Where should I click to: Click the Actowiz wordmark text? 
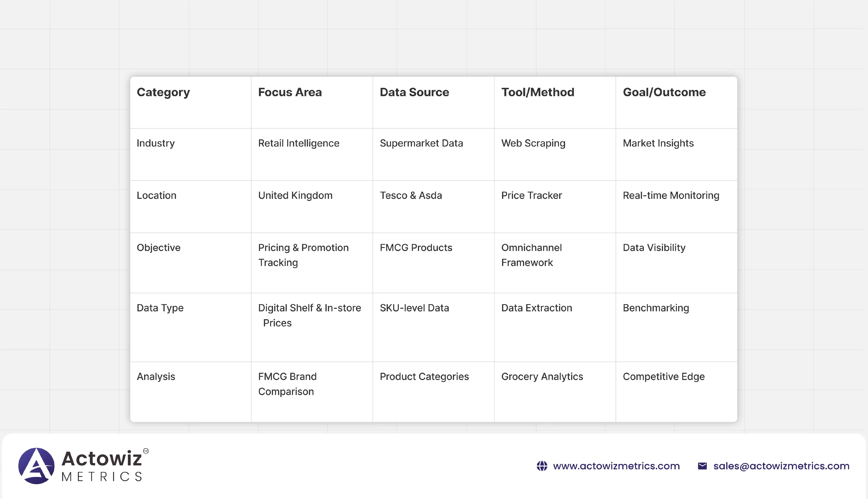point(101,458)
